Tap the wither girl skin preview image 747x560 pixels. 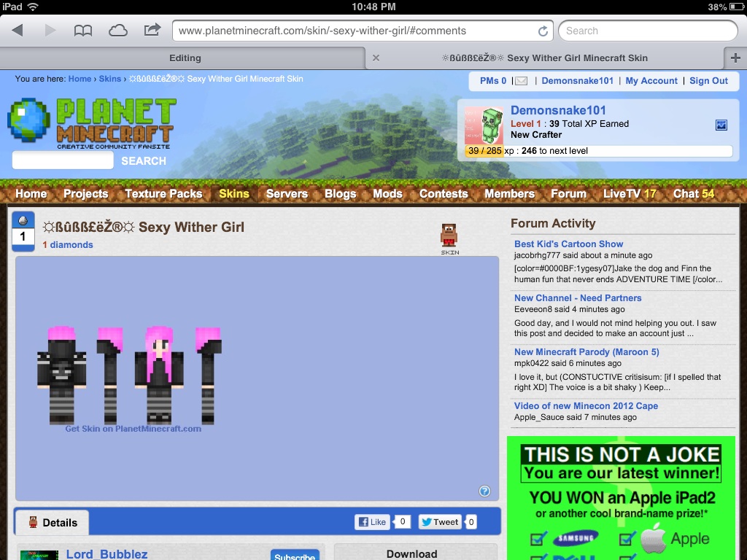(x=130, y=376)
